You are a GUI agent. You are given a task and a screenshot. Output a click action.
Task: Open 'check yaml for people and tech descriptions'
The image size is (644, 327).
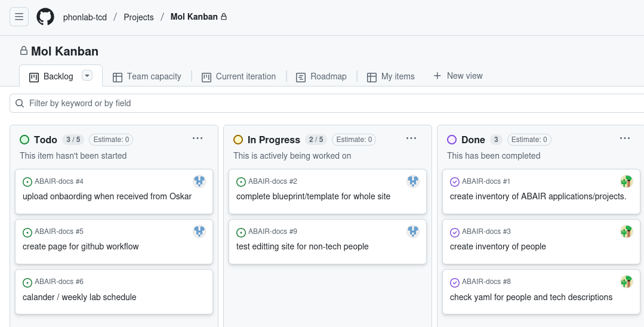531,297
